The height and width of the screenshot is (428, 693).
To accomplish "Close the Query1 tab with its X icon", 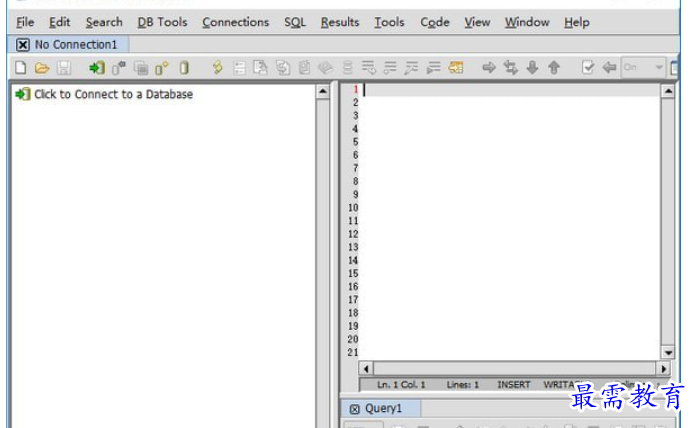I will [354, 409].
